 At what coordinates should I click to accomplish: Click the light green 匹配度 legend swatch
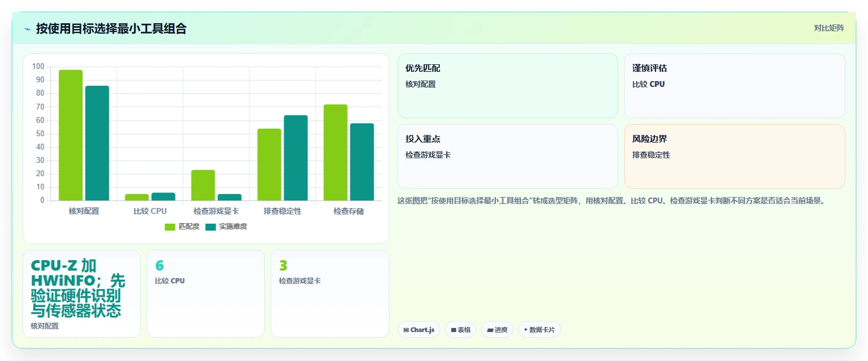pyautogui.click(x=170, y=227)
